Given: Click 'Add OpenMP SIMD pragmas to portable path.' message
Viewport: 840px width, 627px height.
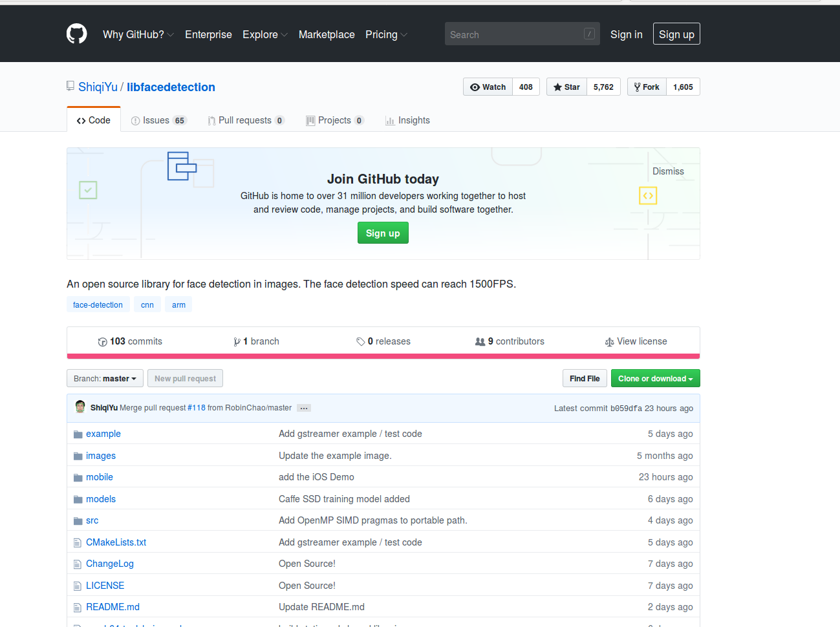Looking at the screenshot, I should pyautogui.click(x=372, y=520).
